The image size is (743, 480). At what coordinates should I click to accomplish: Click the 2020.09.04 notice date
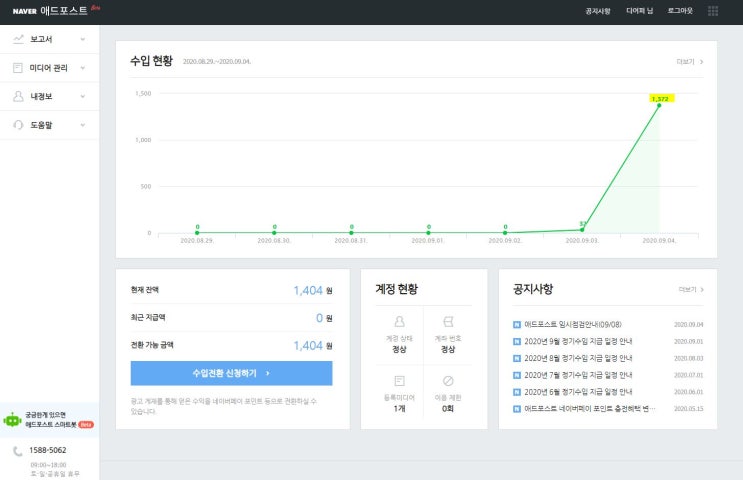(689, 325)
